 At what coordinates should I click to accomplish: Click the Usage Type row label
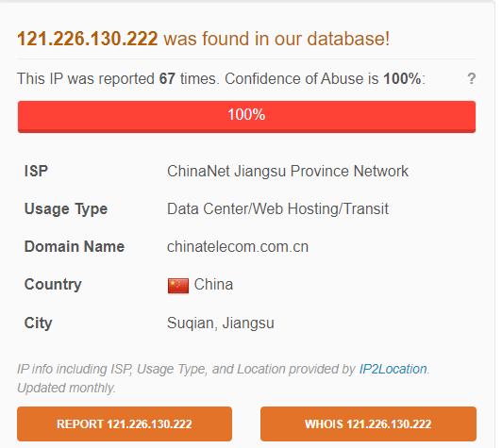click(x=66, y=209)
